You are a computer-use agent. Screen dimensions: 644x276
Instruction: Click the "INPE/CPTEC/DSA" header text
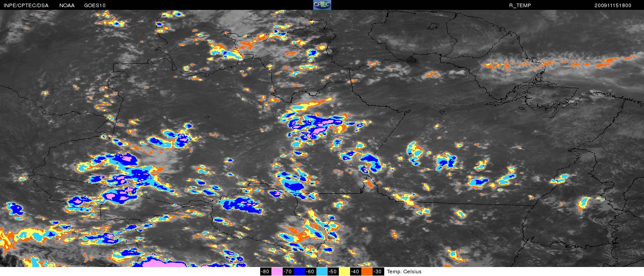26,5
